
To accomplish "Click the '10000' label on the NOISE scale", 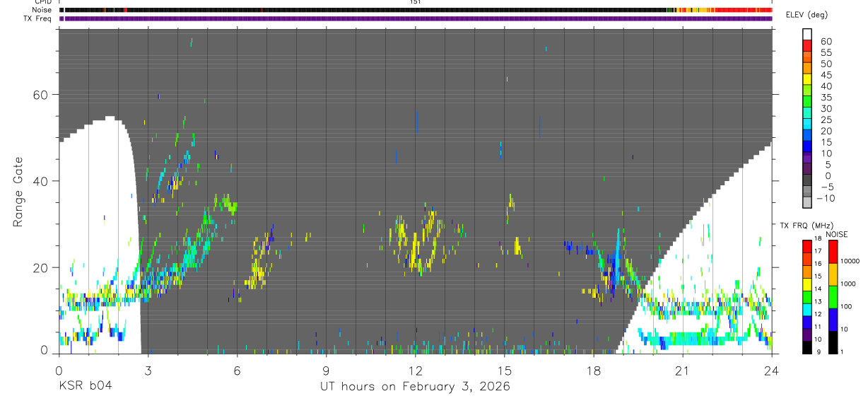I will (850, 261).
